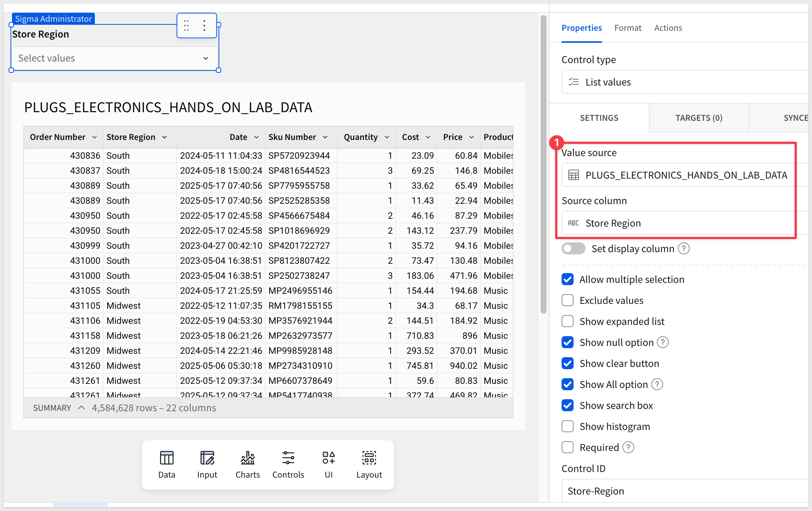Open Store Region column header menu arrow
This screenshot has width=812, height=511.
point(165,137)
